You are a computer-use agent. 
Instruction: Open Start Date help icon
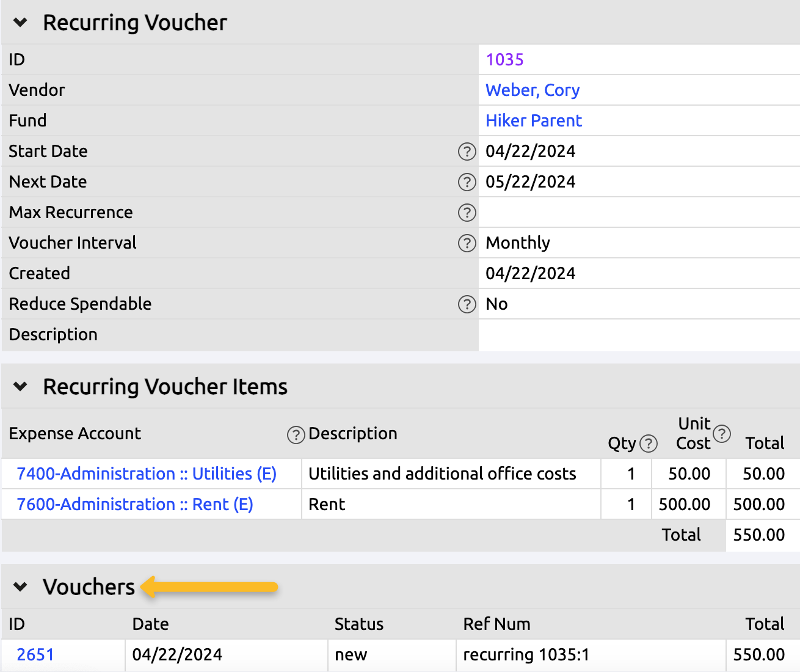467,152
